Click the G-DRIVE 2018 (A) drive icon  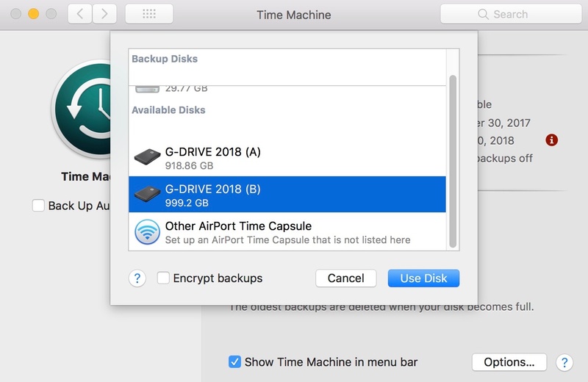(x=148, y=157)
